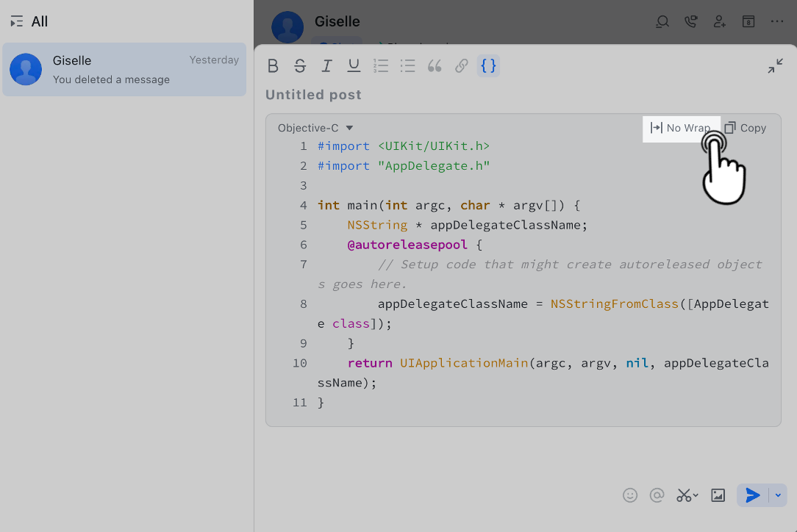The width and height of the screenshot is (797, 532).
Task: Open the snippet scissors dropdown
Action: (686, 495)
